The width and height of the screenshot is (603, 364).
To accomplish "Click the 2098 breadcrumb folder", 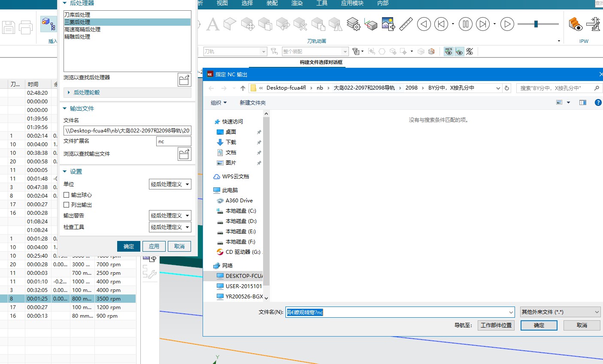I will 412,88.
